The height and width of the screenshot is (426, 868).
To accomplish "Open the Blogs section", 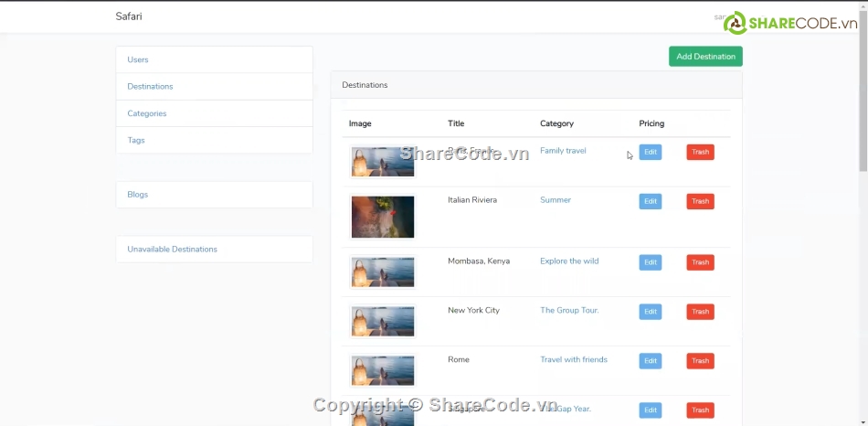I will tap(138, 195).
